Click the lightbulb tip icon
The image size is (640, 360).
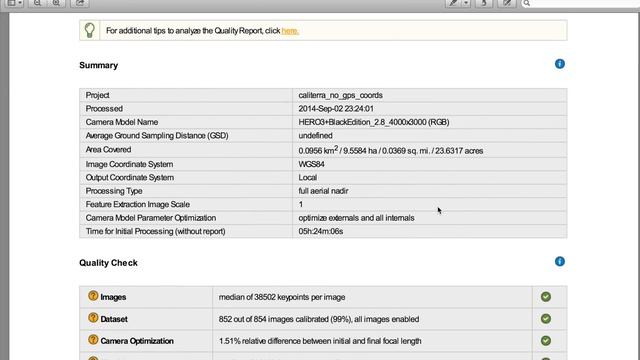(x=90, y=30)
